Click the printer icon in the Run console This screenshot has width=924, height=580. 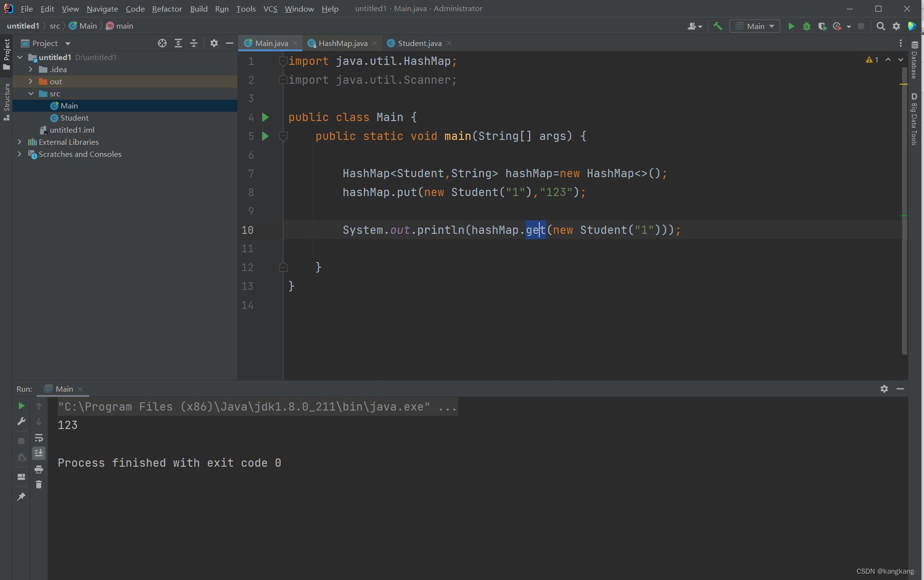click(x=39, y=470)
